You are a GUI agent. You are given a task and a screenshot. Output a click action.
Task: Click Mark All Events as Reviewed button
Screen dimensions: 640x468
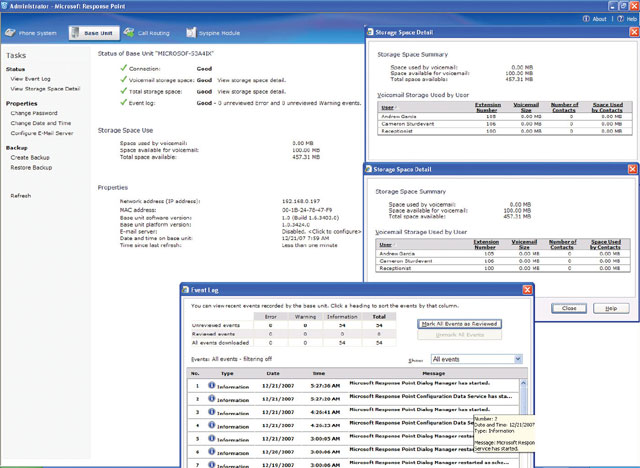[459, 324]
